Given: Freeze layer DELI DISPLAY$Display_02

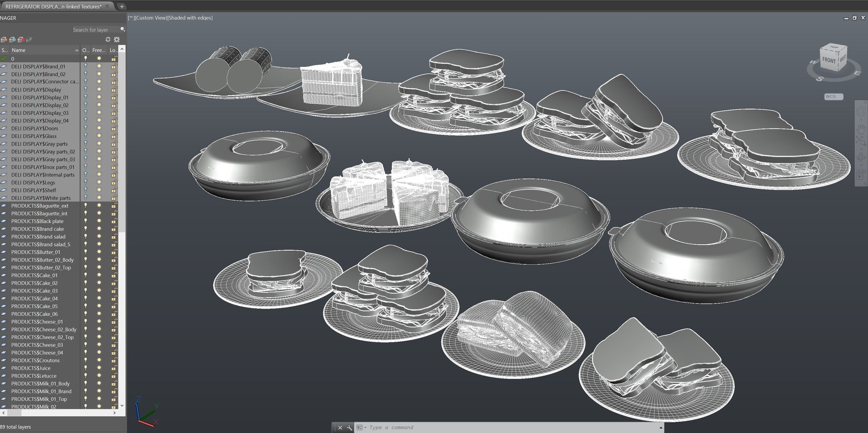Looking at the screenshot, I should pyautogui.click(x=99, y=105).
